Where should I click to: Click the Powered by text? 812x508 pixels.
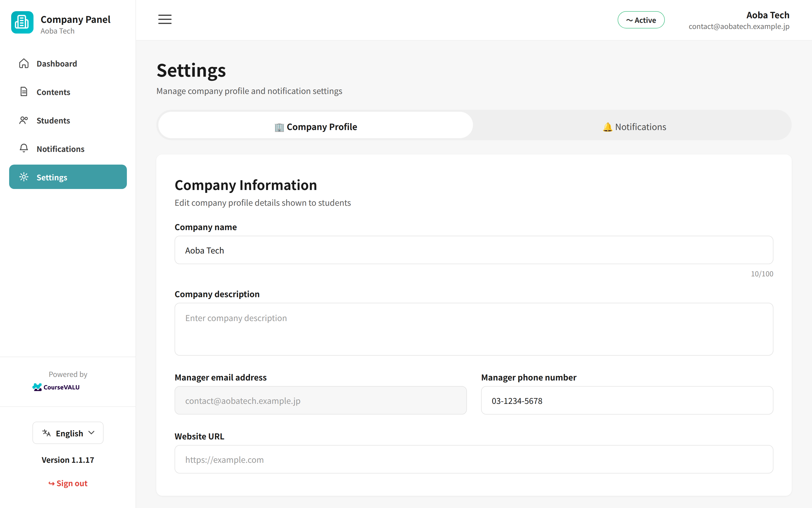coord(68,374)
